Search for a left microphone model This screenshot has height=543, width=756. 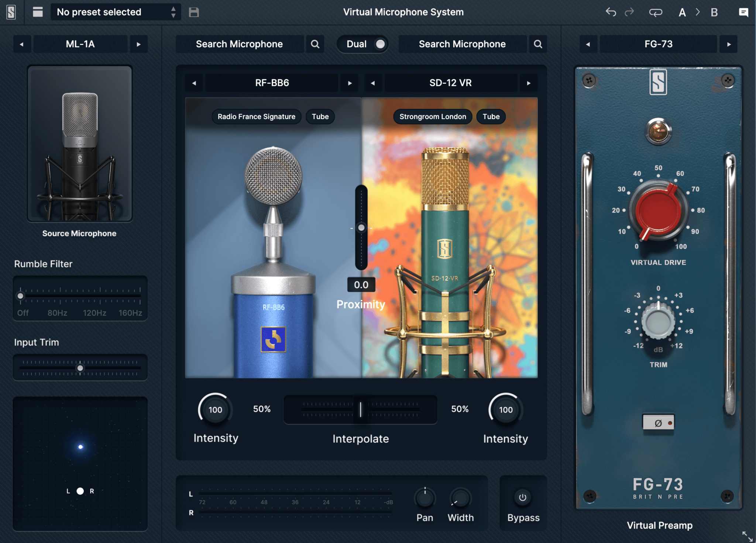pos(315,44)
